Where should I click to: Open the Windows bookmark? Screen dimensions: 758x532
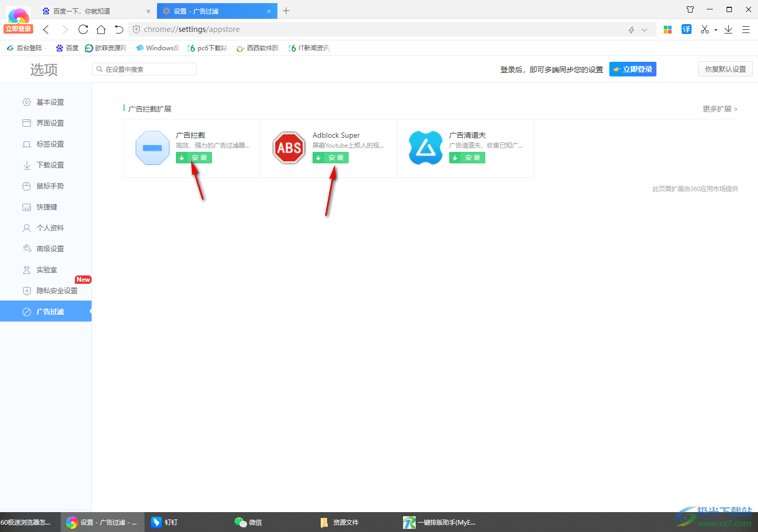pyautogui.click(x=158, y=48)
